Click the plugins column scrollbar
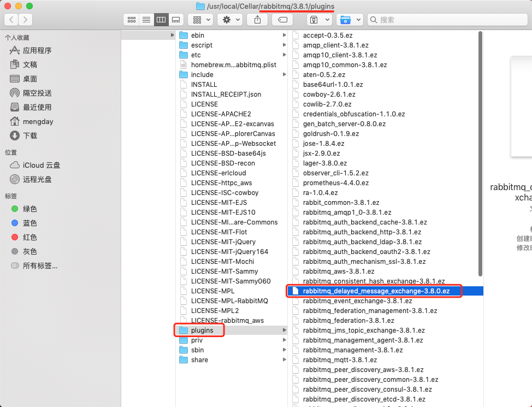 [x=480, y=154]
